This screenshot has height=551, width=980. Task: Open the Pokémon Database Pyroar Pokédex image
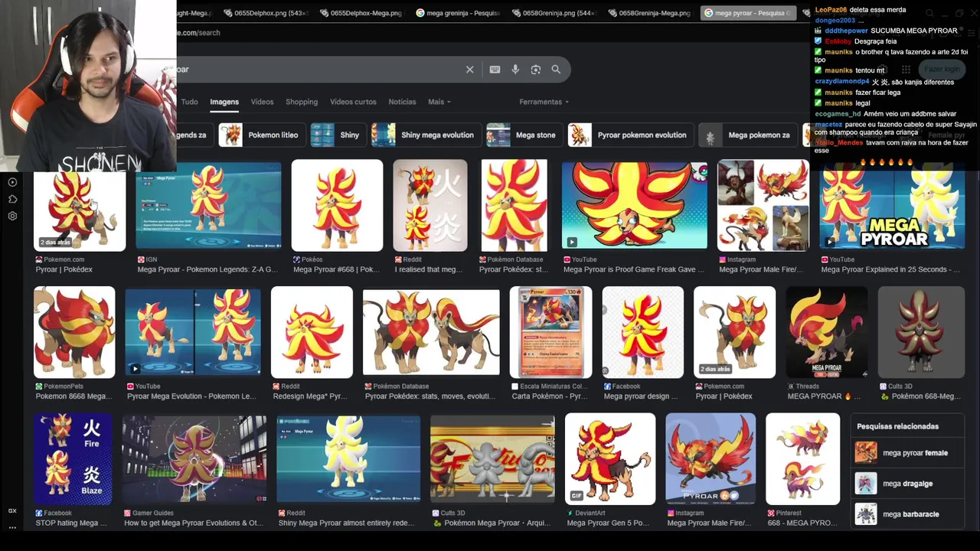point(514,205)
